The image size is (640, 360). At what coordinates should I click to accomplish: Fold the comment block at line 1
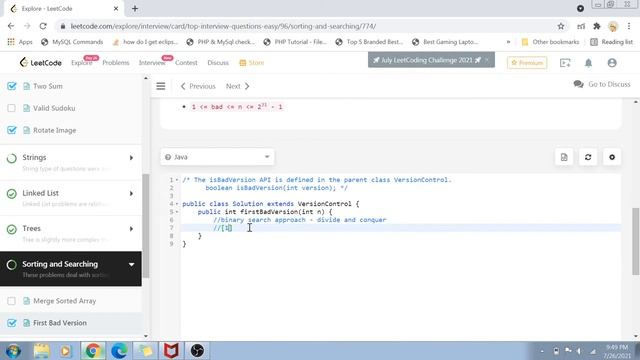(177, 180)
